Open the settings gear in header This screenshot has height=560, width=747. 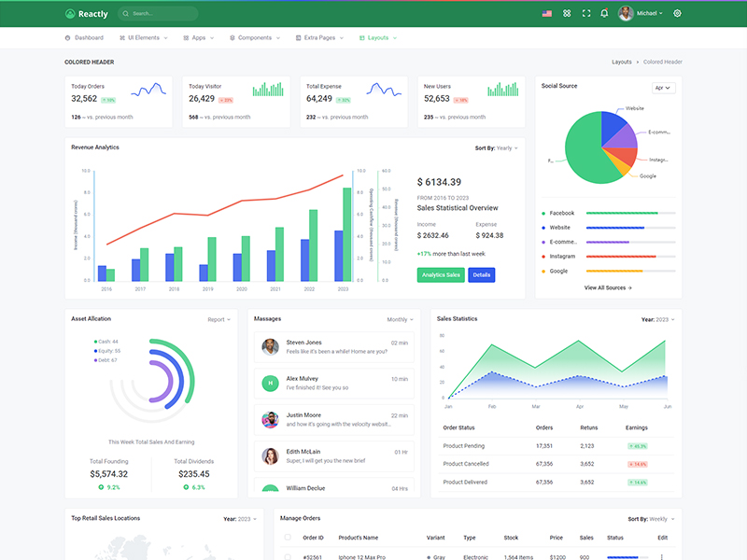pyautogui.click(x=677, y=13)
